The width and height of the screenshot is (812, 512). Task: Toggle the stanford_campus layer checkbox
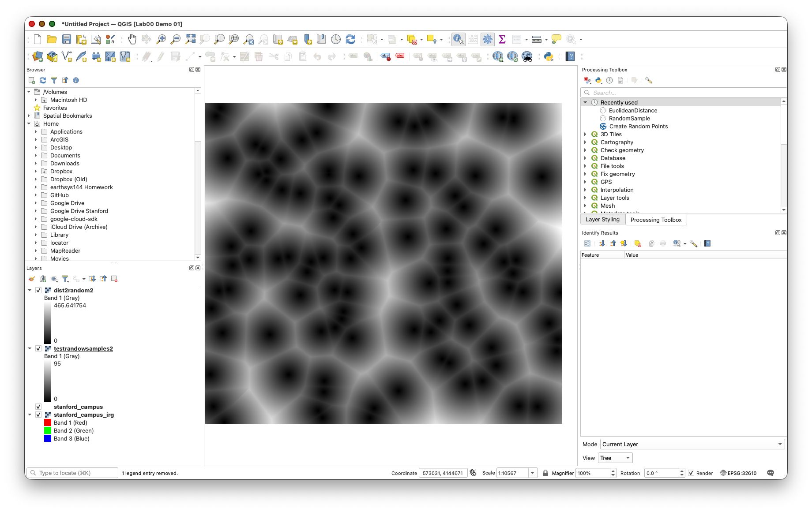[38, 407]
